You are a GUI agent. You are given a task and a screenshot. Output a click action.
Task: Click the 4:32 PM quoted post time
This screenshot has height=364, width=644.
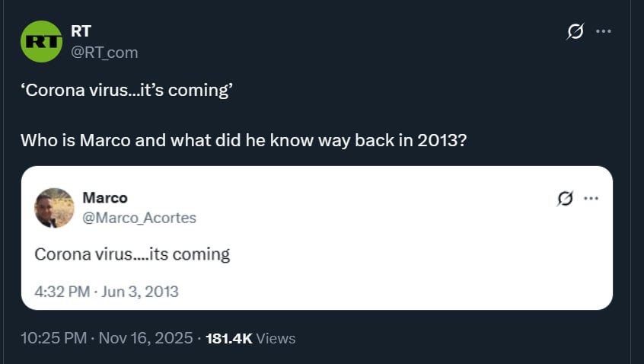click(61, 291)
